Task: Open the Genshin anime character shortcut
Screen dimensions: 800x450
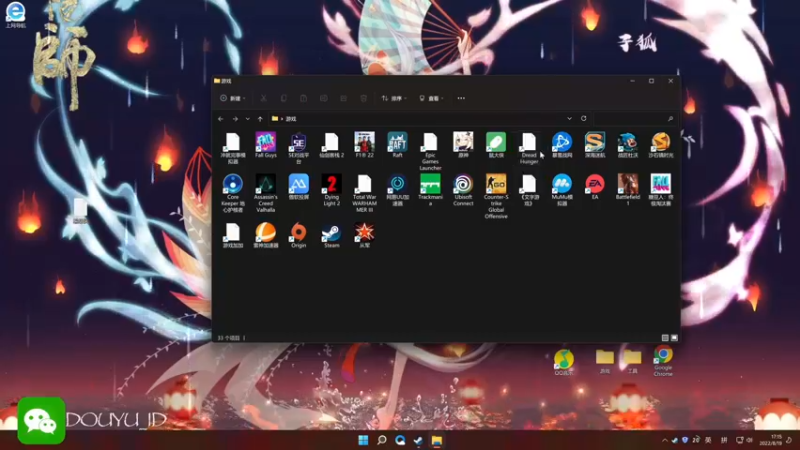Action: pos(463,145)
